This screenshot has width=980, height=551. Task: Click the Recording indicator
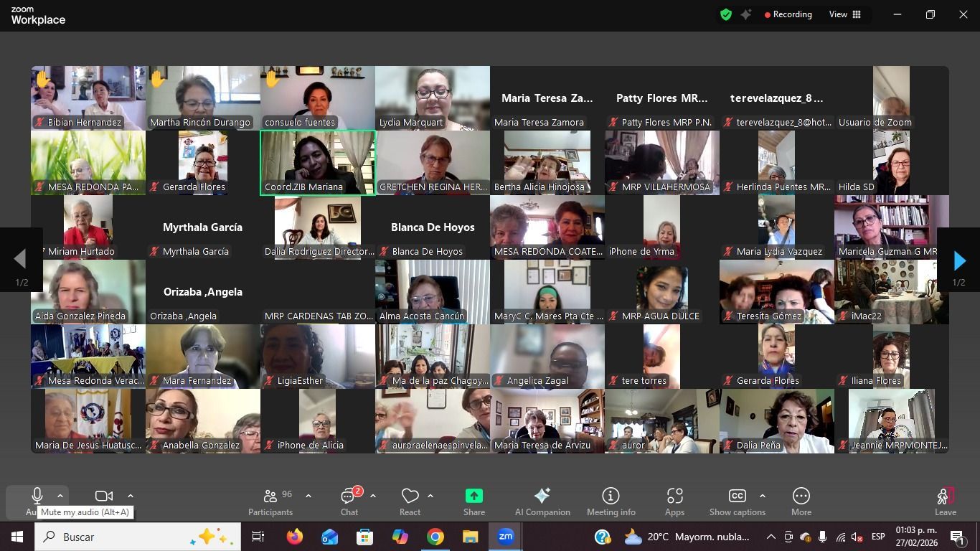coord(788,14)
